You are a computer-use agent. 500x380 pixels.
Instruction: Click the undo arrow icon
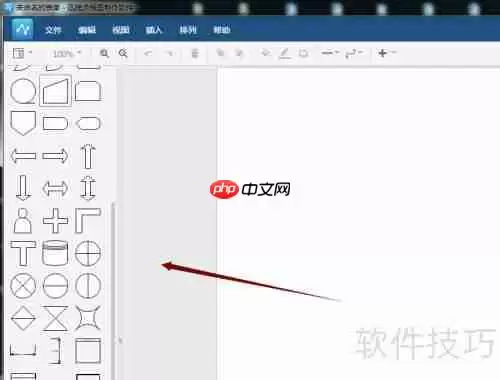(148, 53)
